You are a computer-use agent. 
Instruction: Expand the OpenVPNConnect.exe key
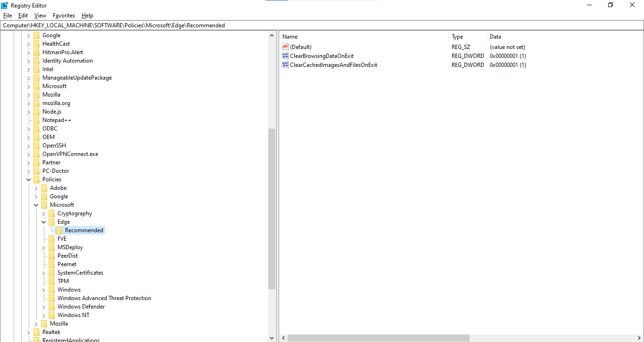29,154
